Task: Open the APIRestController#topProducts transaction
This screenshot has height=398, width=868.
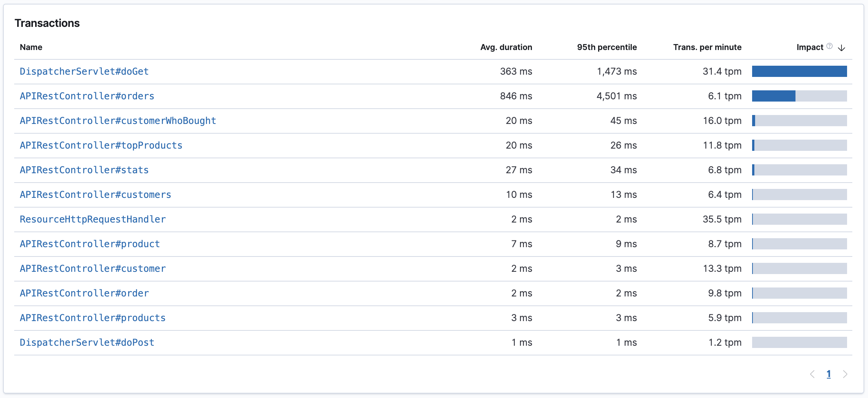Action: [x=101, y=145]
